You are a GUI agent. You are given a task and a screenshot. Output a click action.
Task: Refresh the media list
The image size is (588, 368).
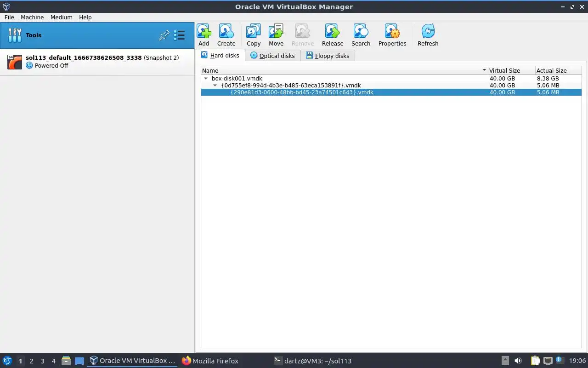428,35
